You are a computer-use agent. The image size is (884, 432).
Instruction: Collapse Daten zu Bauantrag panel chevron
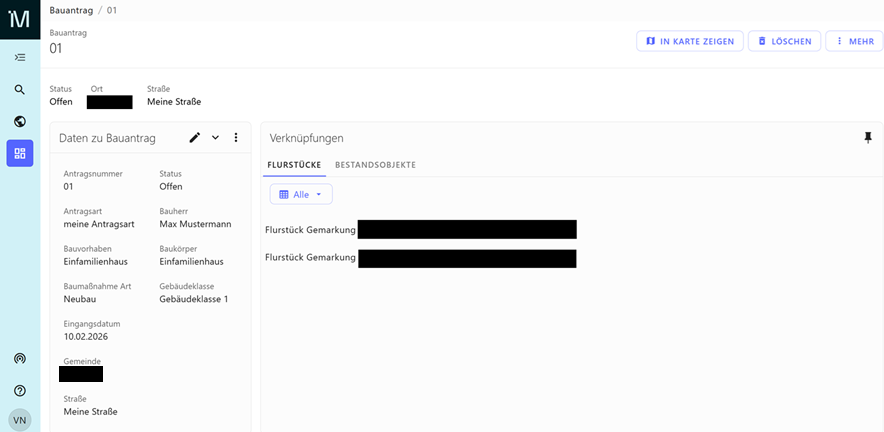[215, 138]
